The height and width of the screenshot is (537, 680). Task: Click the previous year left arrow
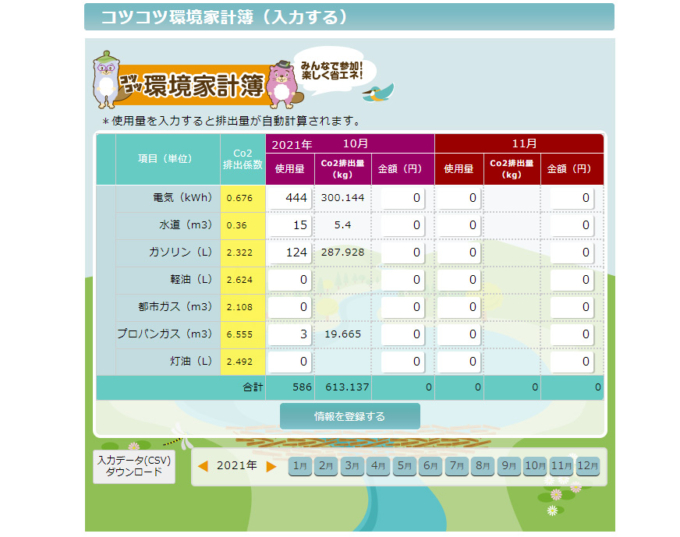point(203,466)
